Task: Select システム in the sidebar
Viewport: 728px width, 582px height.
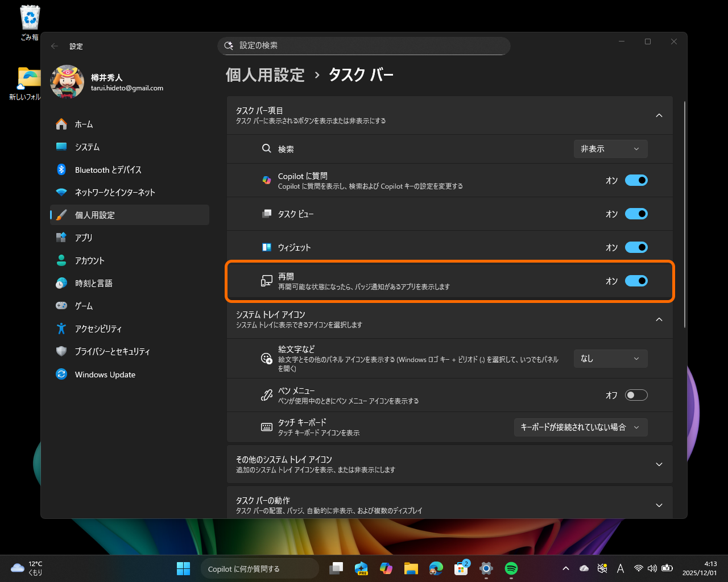Action: click(130, 147)
